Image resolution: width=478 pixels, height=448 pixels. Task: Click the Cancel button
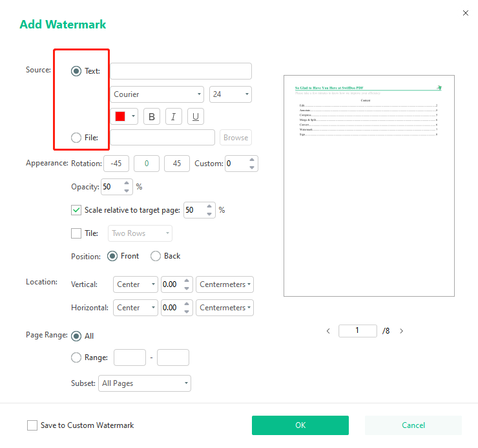click(x=413, y=425)
